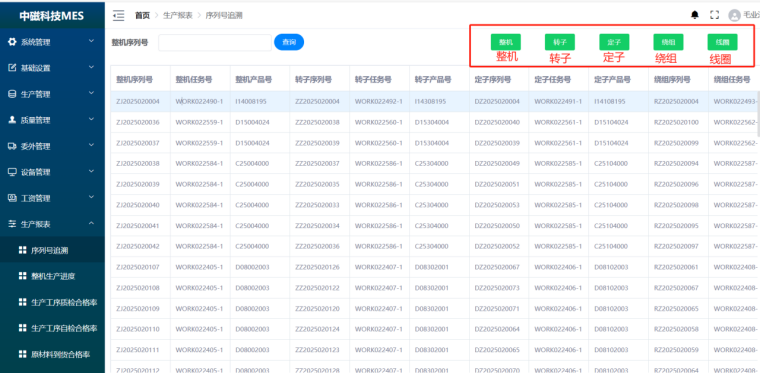Click the grid icon beside 原材料到货合格率
This screenshot has width=760, height=373.
coord(22,354)
